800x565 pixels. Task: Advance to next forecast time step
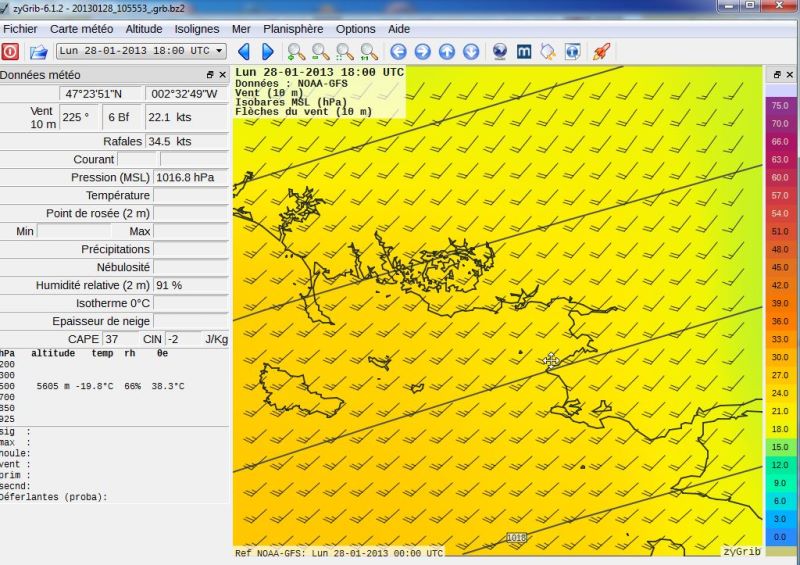[x=268, y=51]
